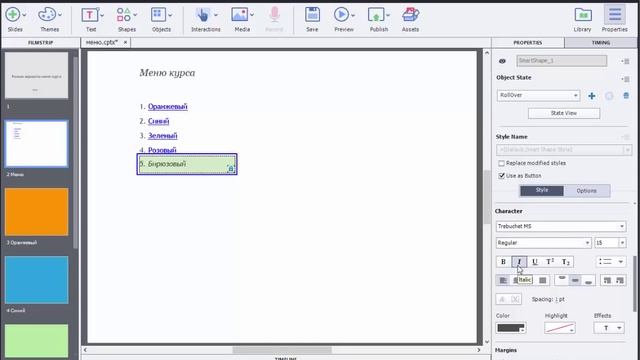
Task: Click the Media image icon
Action: [240, 15]
